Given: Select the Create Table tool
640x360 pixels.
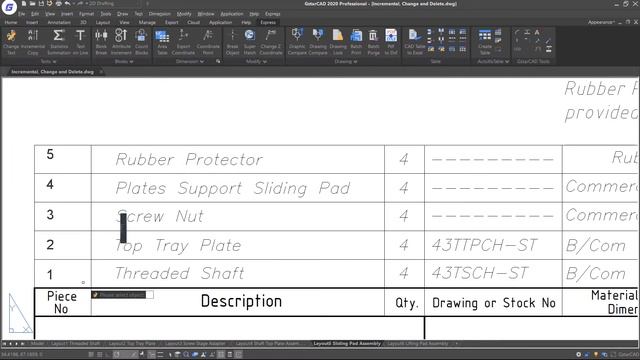Looking at the screenshot, I should click(x=485, y=42).
